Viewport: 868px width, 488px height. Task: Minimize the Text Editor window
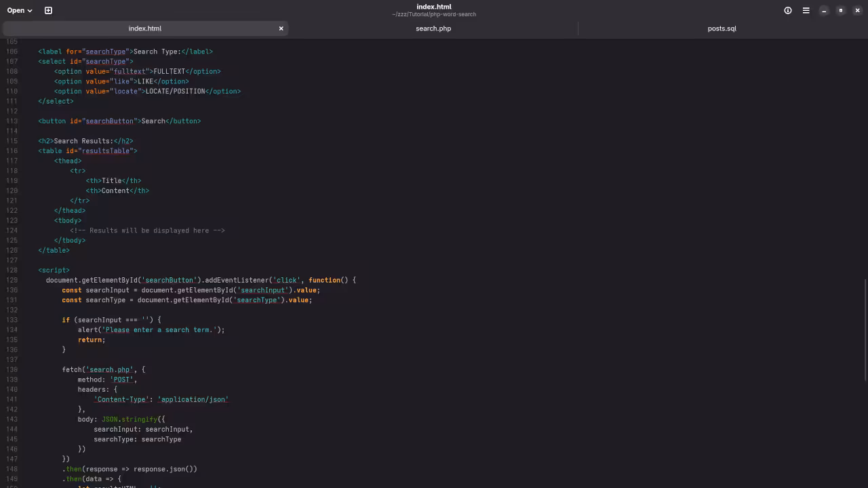tap(823, 10)
